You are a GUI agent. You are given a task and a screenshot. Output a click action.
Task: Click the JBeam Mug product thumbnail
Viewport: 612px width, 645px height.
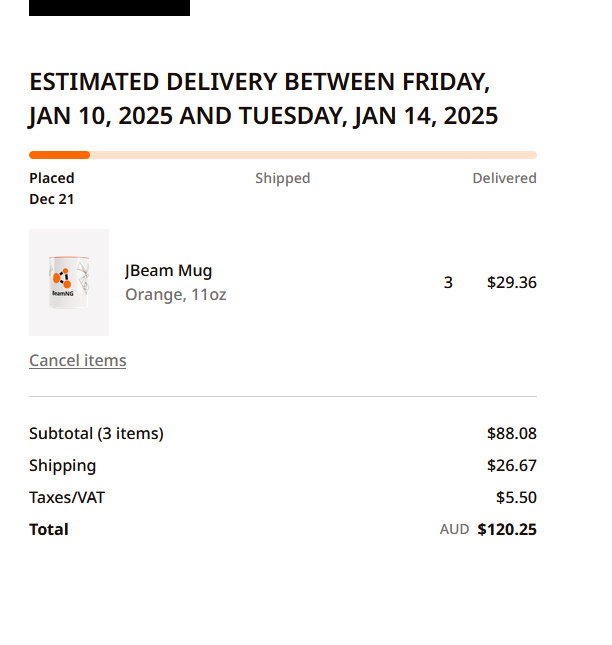tap(69, 282)
